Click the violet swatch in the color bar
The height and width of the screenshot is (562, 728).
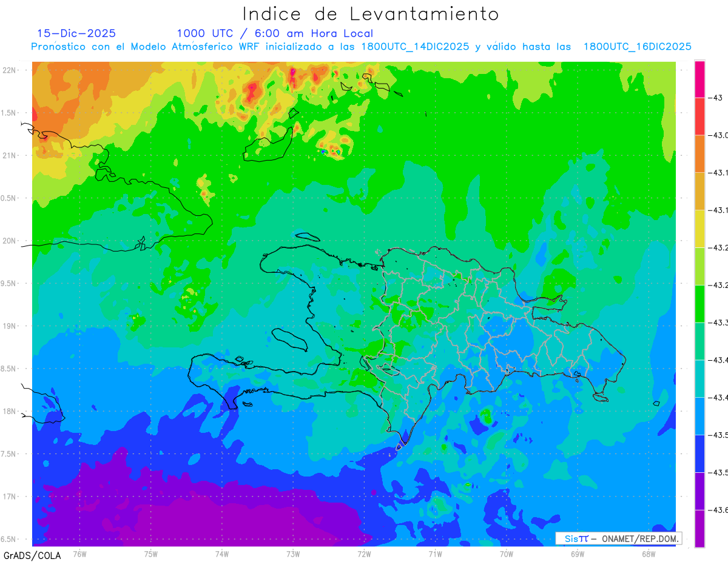point(699,491)
